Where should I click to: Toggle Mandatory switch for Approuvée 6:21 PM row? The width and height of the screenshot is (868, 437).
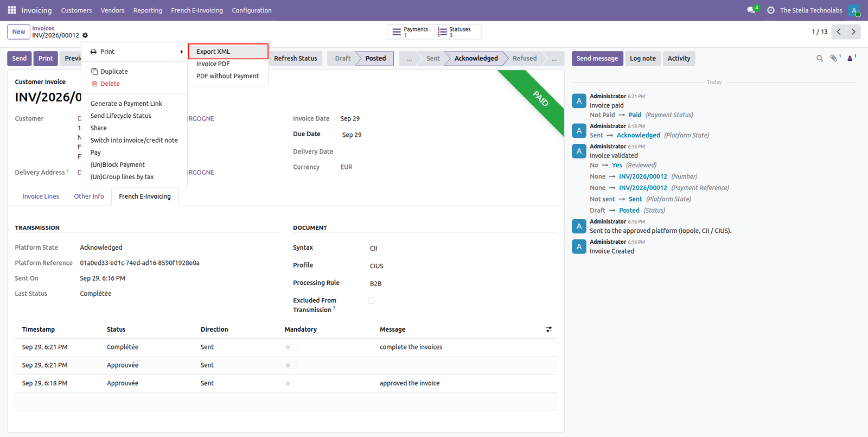coord(291,365)
